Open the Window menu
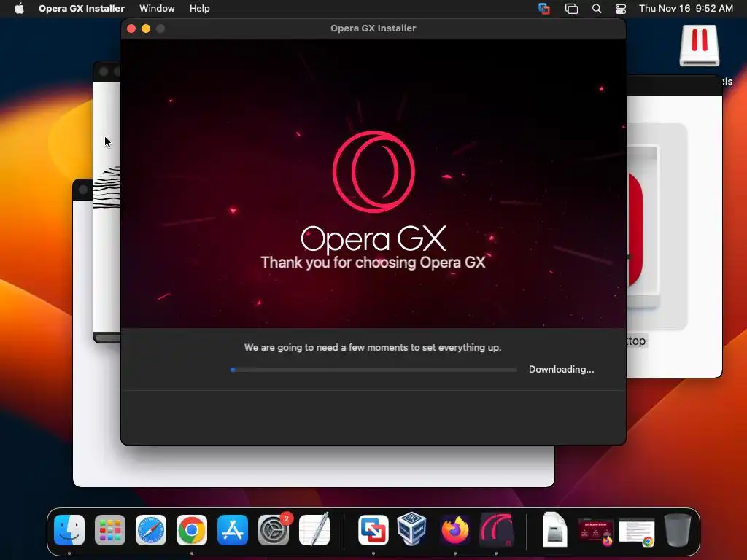Screen dimensions: 747x560 point(157,9)
